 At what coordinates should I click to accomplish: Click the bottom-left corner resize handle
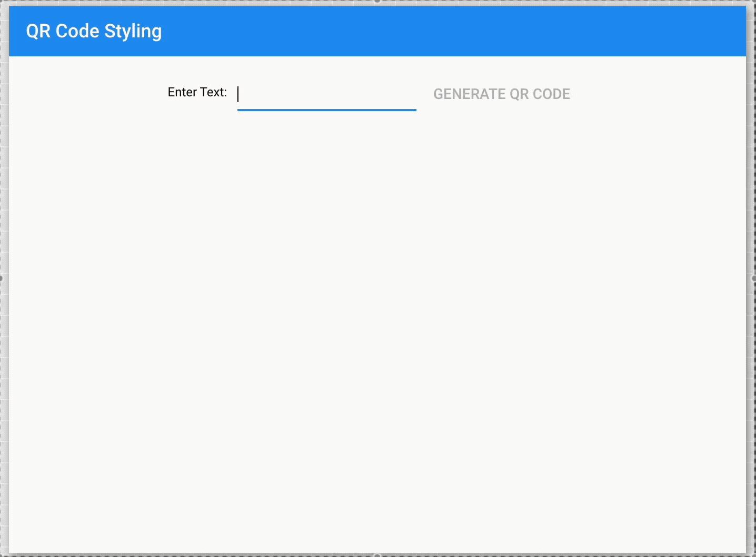pos(2,553)
